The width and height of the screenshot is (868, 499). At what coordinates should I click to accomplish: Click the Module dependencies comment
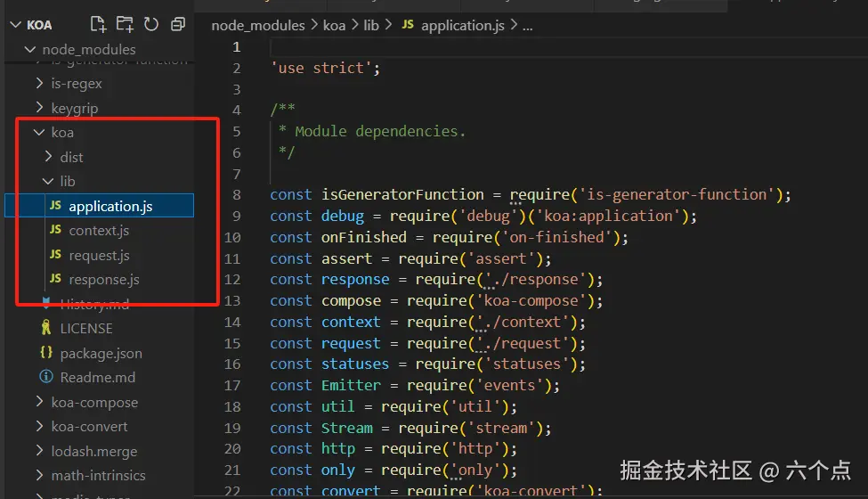tap(380, 132)
